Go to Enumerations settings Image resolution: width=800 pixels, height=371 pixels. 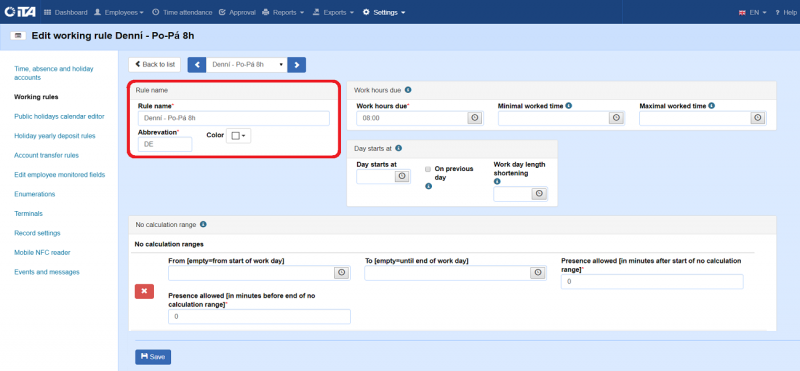(35, 194)
